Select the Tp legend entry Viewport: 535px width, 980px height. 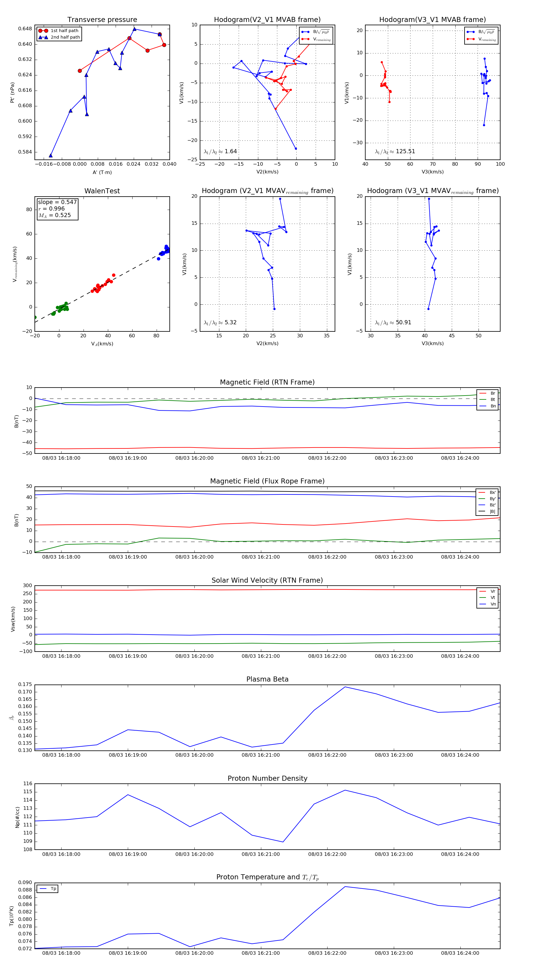coord(48,889)
